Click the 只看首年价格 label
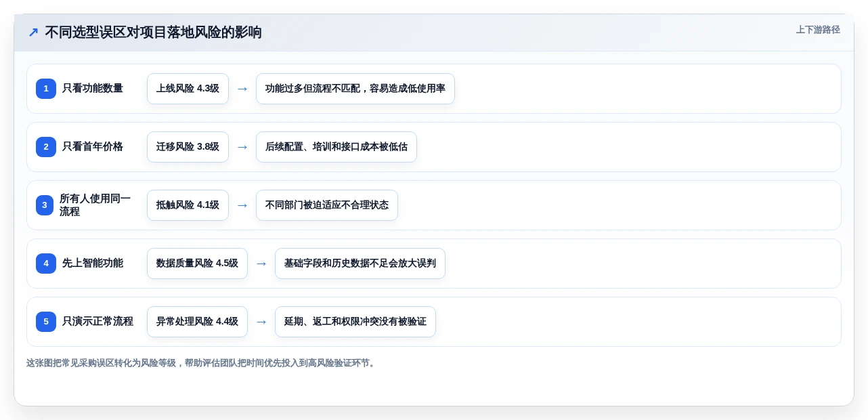 [x=93, y=147]
